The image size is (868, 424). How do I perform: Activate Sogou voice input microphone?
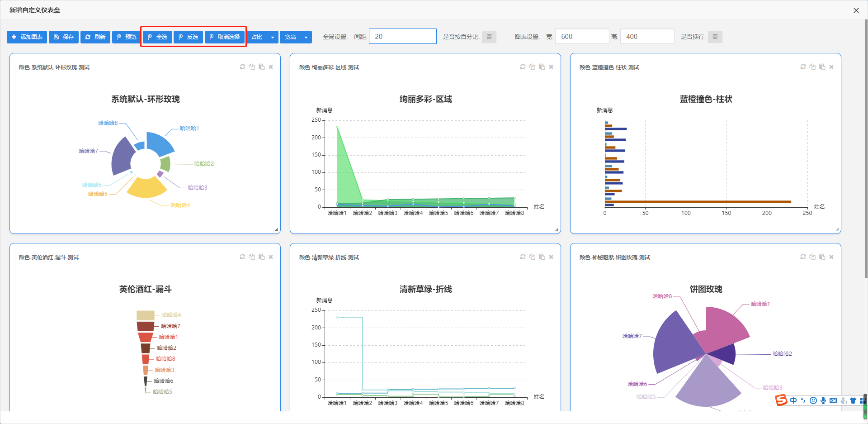(x=823, y=400)
